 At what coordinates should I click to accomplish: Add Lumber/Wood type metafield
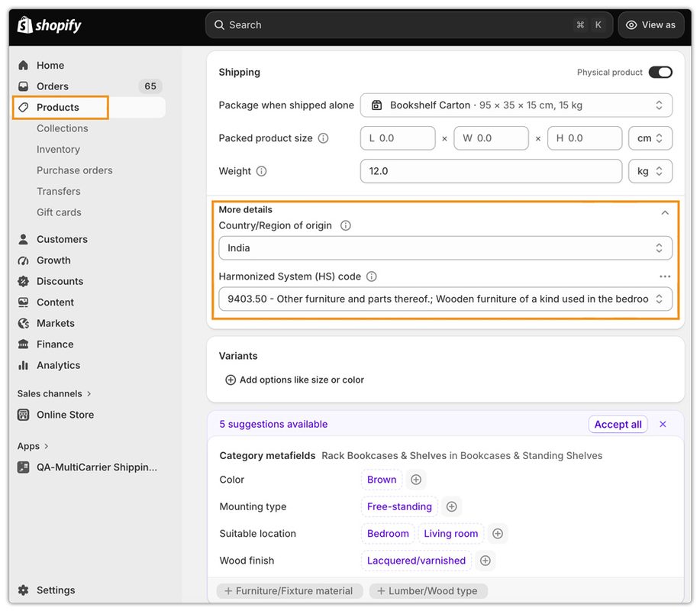click(428, 591)
